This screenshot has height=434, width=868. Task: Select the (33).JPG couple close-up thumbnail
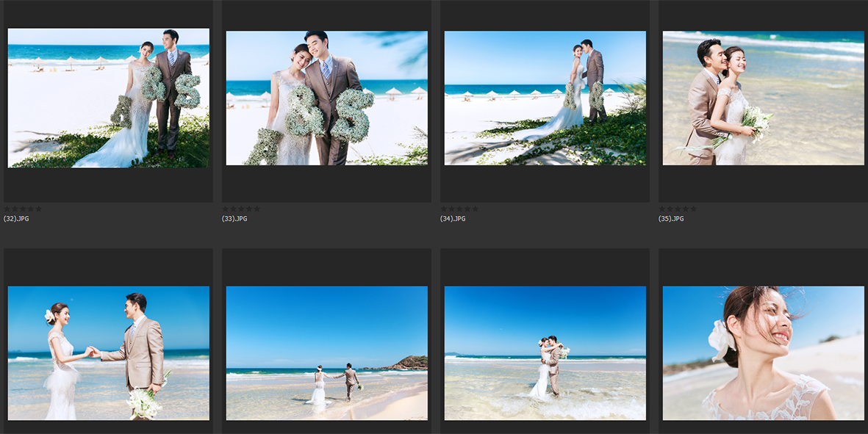[326, 98]
